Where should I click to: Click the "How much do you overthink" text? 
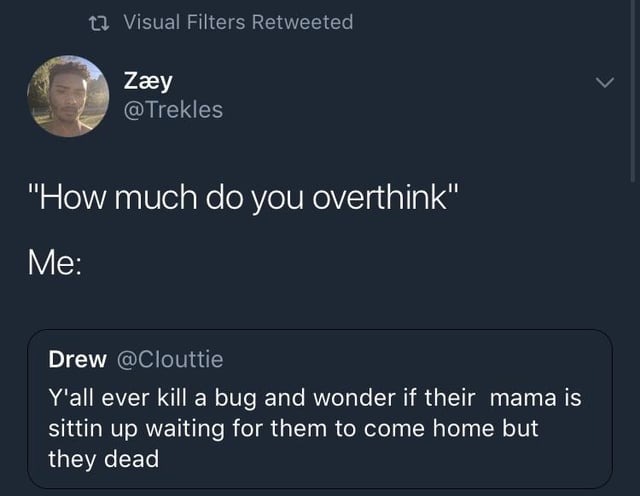(x=248, y=195)
